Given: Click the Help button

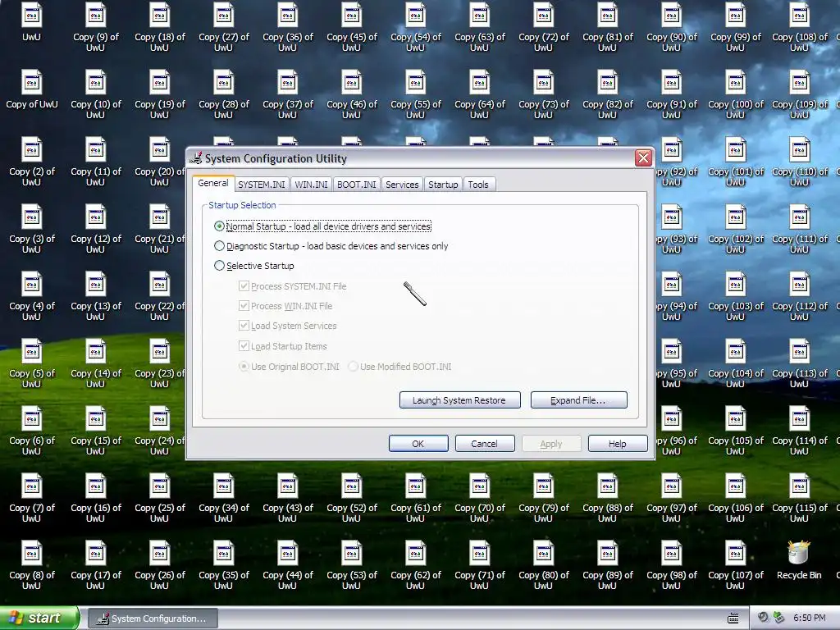Looking at the screenshot, I should [x=618, y=444].
